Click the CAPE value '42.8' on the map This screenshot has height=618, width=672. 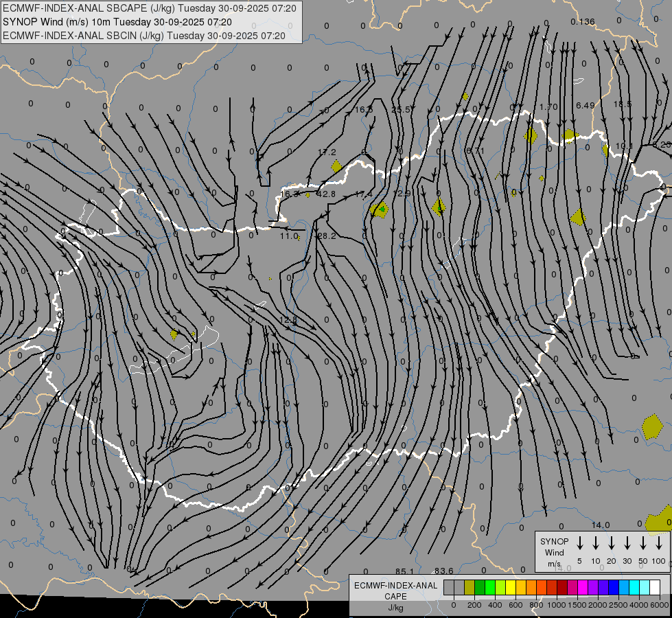point(326,194)
